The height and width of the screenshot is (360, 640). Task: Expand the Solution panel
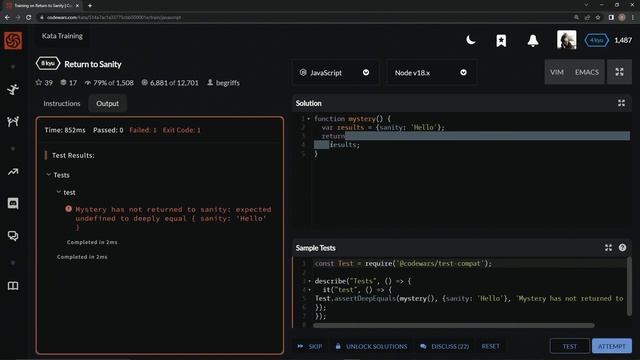621,103
